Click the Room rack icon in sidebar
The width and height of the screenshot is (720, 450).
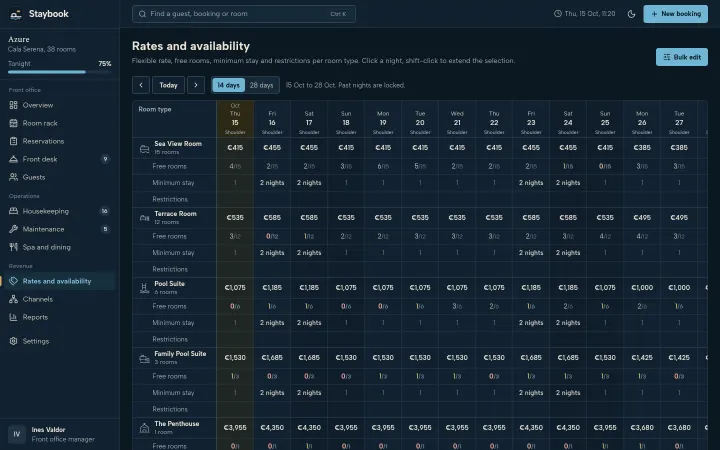(x=13, y=123)
